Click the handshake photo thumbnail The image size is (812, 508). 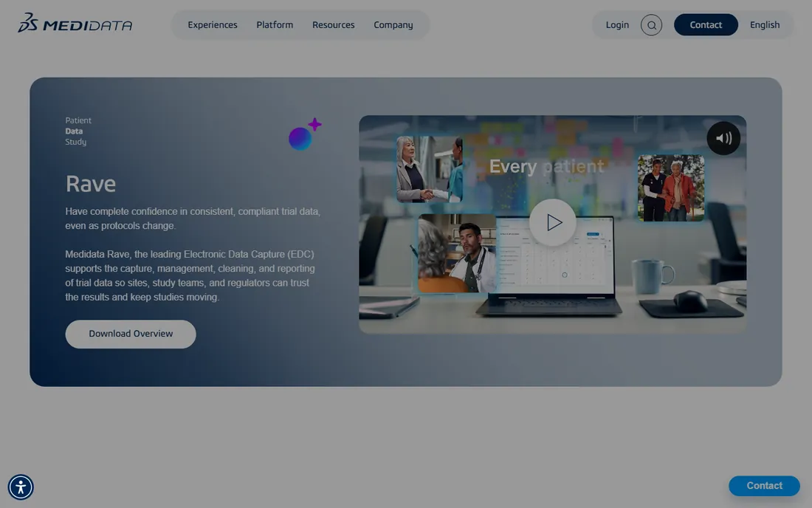(x=430, y=169)
